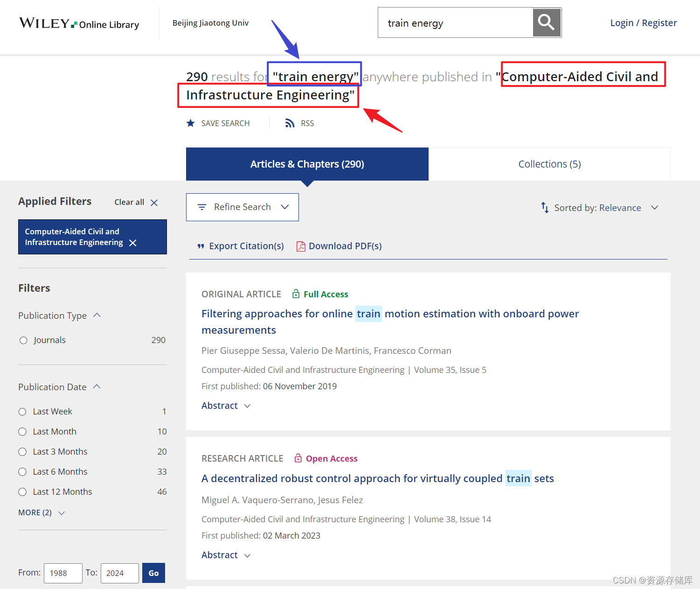Select Journals publication type radio
The height and width of the screenshot is (589, 700).
[23, 340]
